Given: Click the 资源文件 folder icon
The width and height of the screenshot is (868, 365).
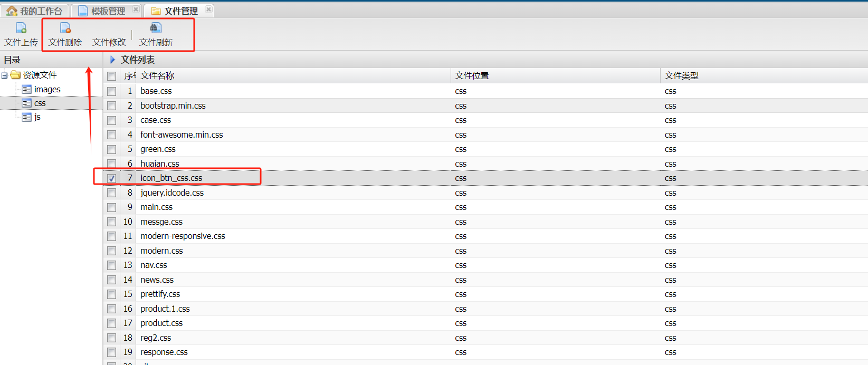Looking at the screenshot, I should point(16,75).
